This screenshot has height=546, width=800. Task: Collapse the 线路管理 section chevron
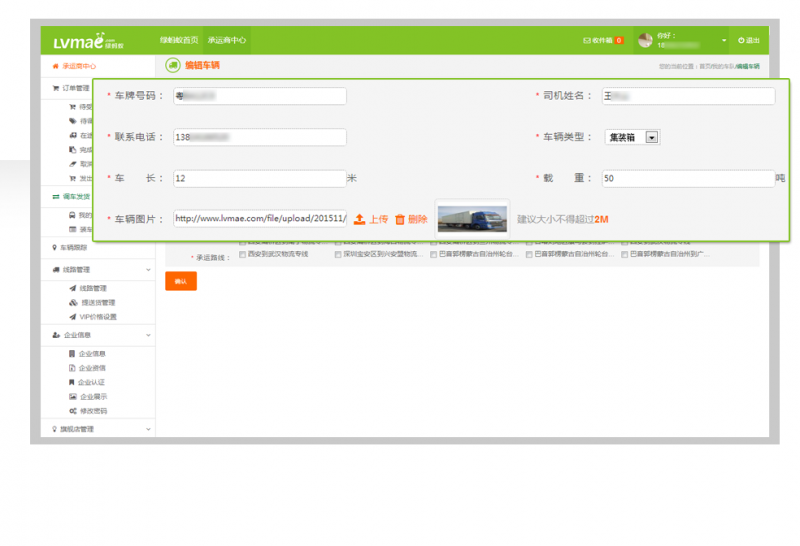tap(148, 269)
